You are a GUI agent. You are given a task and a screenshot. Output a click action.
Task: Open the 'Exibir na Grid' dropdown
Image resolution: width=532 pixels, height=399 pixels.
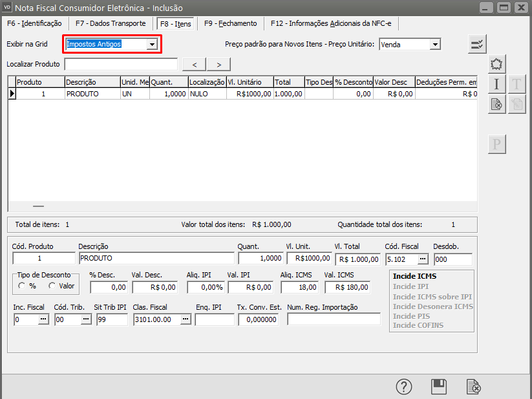click(152, 44)
